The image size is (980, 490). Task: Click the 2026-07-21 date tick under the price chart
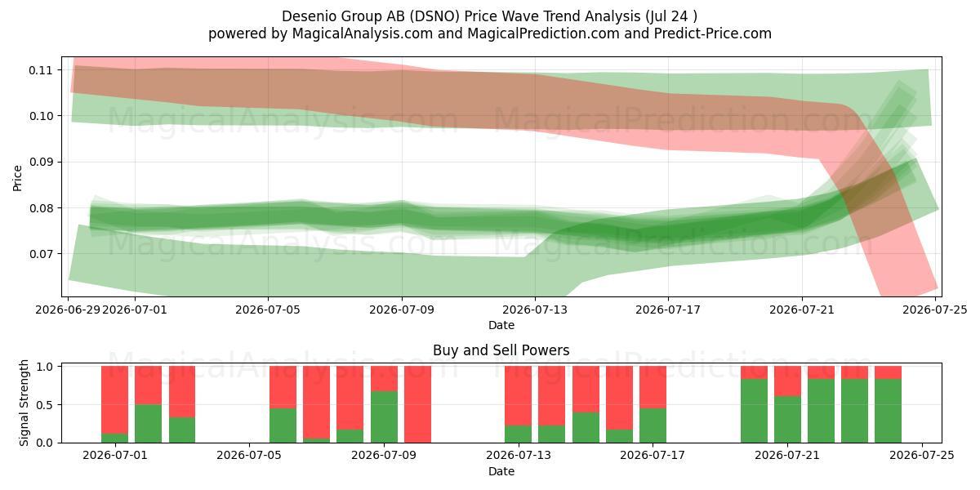[x=801, y=310]
